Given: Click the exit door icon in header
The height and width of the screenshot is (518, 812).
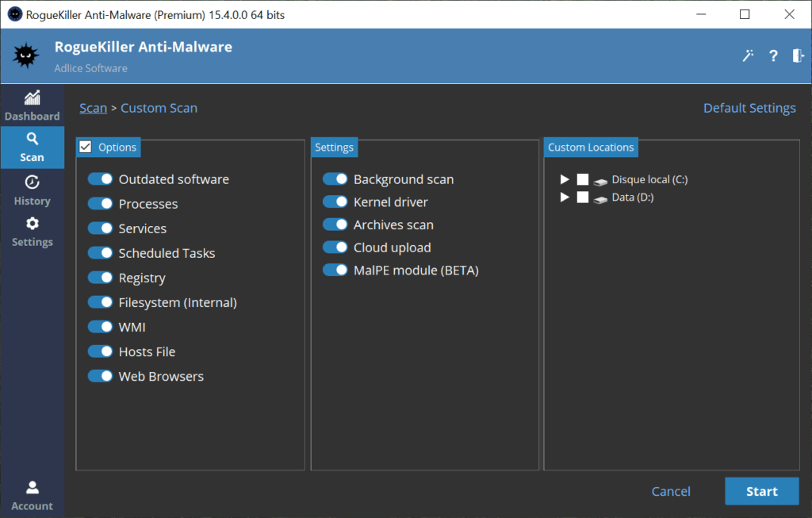Looking at the screenshot, I should click(x=798, y=56).
